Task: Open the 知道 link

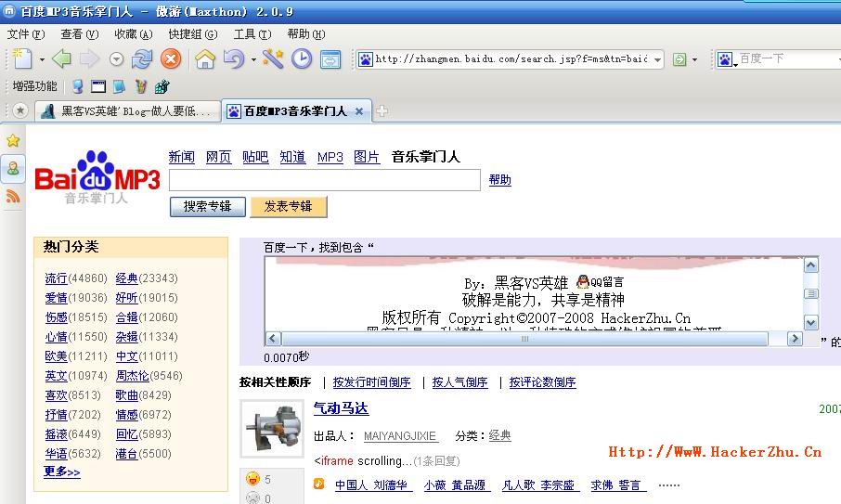Action: pos(292,157)
